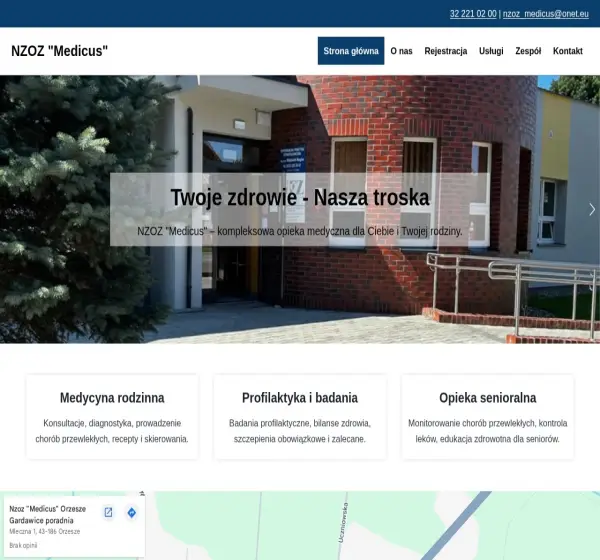This screenshot has width=600, height=560.
Task: Navigate to the Zespół page
Action: pos(528,51)
